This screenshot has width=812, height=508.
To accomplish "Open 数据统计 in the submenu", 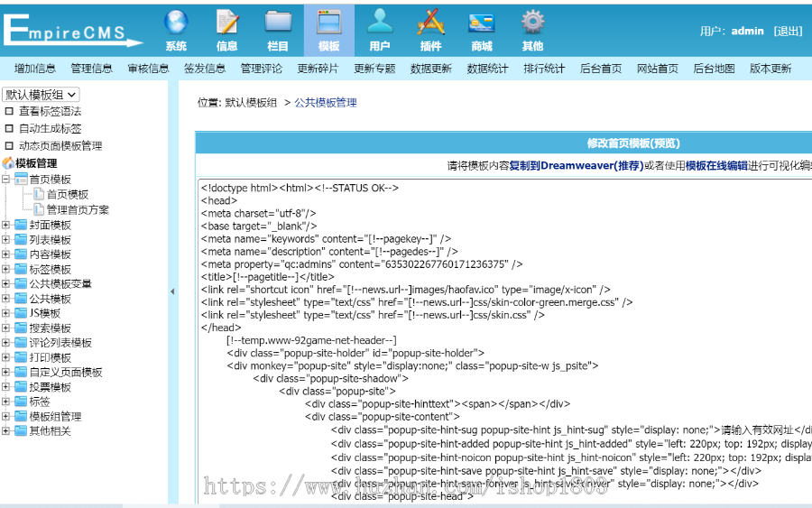I will pos(487,69).
